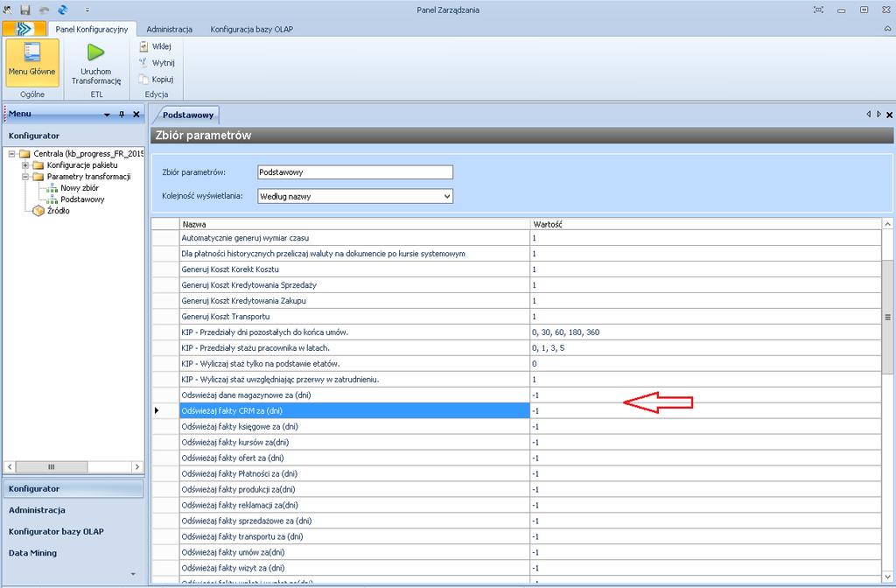
Task: Select row Odświeżaj fakty kursów za(dni)
Action: point(516,442)
